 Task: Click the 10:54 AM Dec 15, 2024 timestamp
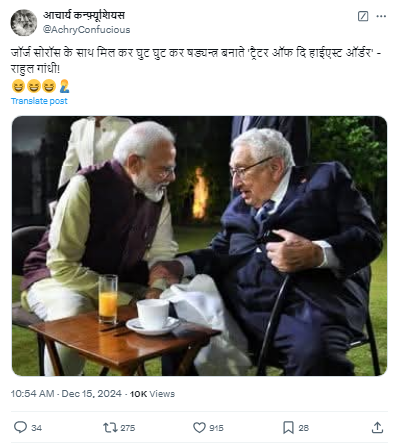coord(66,394)
